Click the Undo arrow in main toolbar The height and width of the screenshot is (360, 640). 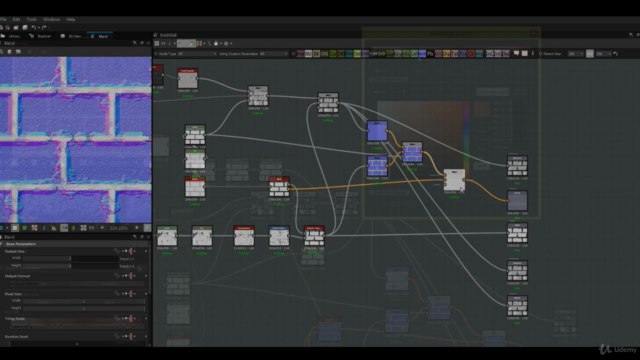pyautogui.click(x=33, y=27)
